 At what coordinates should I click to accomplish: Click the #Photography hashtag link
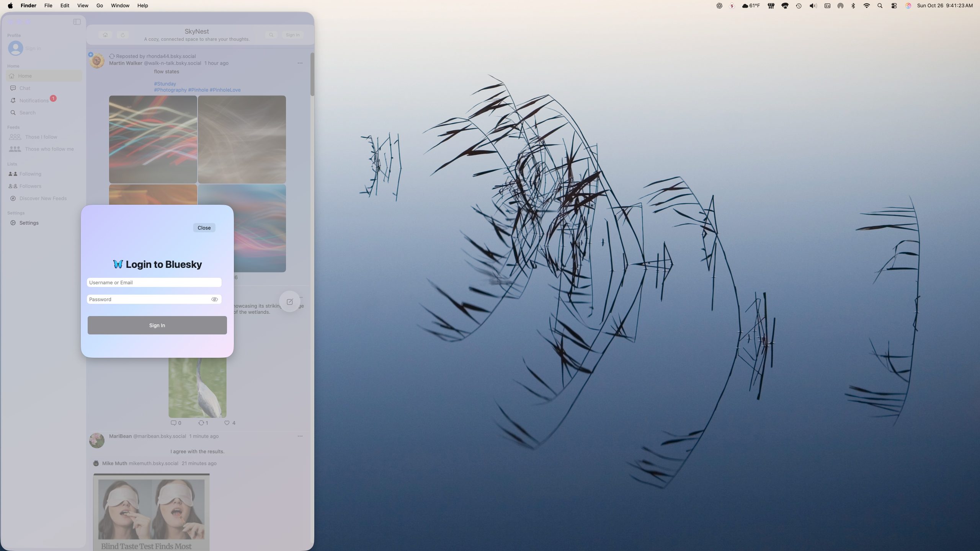tap(170, 90)
